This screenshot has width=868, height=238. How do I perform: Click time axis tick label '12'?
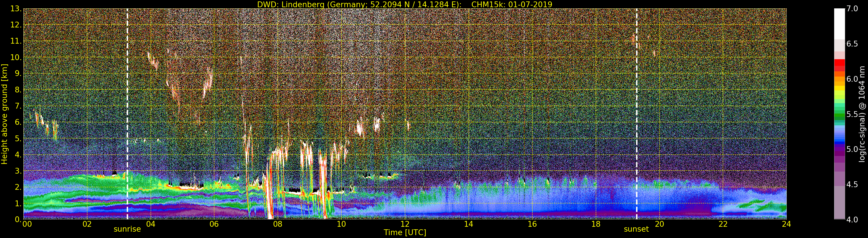pos(405,224)
